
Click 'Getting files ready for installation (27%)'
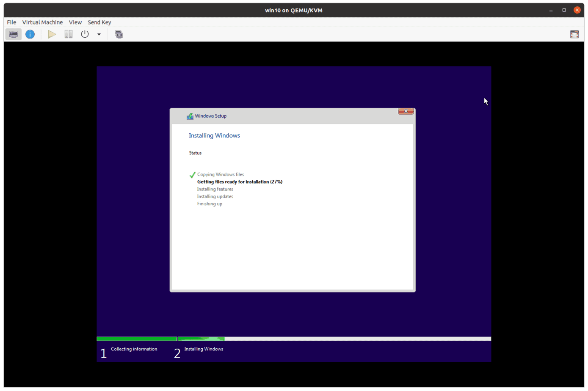[240, 182]
